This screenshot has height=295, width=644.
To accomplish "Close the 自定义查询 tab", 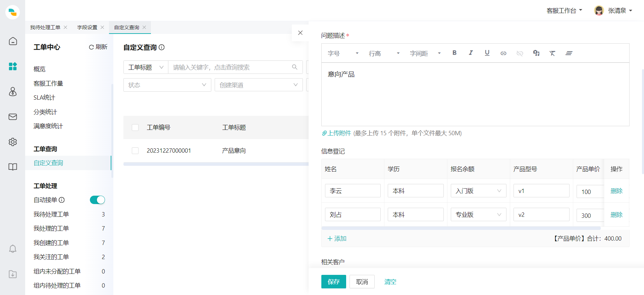I will pyautogui.click(x=144, y=27).
